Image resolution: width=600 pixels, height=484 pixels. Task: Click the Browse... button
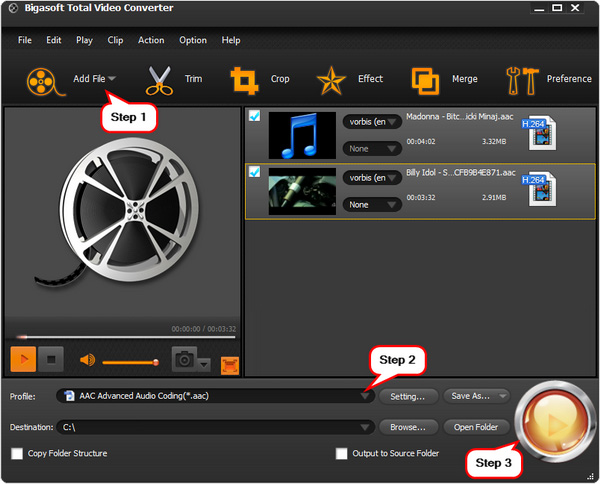[x=408, y=427]
